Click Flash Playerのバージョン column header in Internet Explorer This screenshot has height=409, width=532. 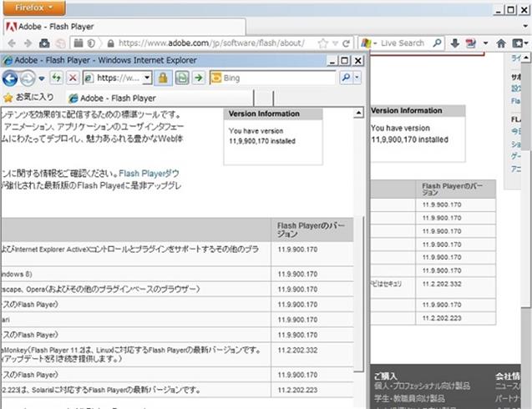click(311, 230)
